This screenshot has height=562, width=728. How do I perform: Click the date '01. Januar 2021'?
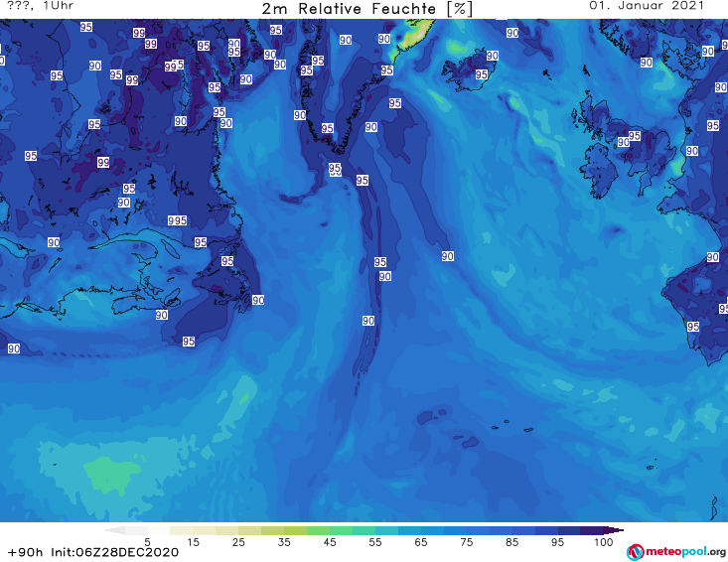(x=647, y=6)
